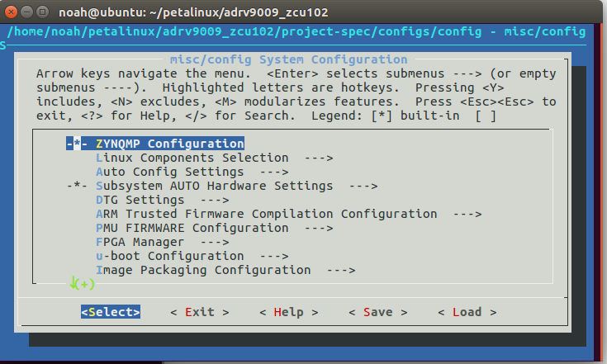607x364 pixels.
Task: Open the Subsystem AUTO Hardware Settings submenu
Action: pos(236,186)
